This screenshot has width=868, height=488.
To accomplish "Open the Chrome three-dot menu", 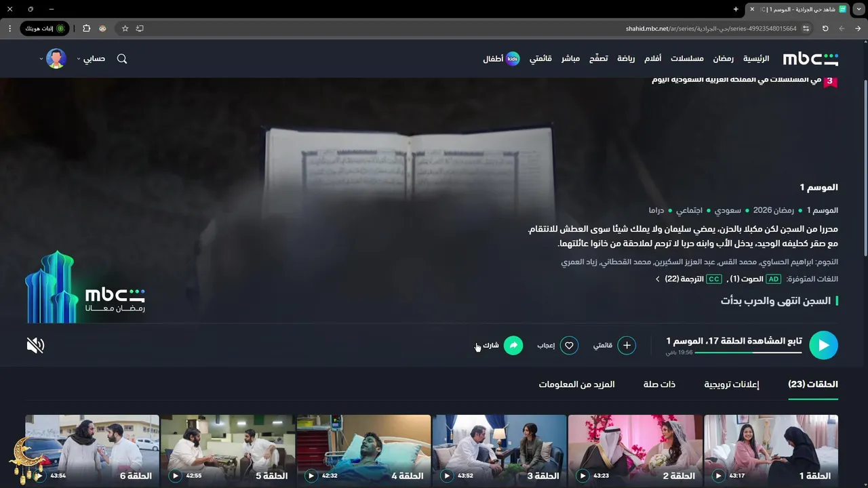I will click(9, 28).
